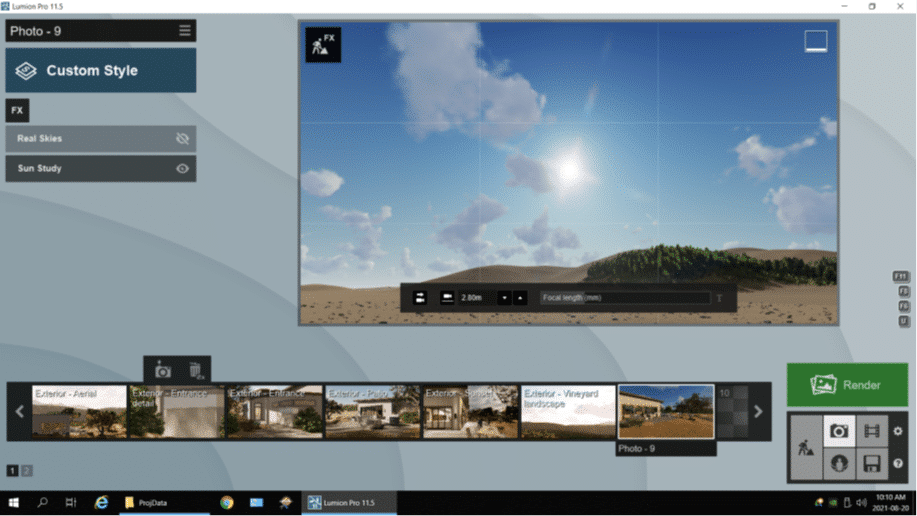Click the help question mark icon
This screenshot has height=516, width=917.
898,464
